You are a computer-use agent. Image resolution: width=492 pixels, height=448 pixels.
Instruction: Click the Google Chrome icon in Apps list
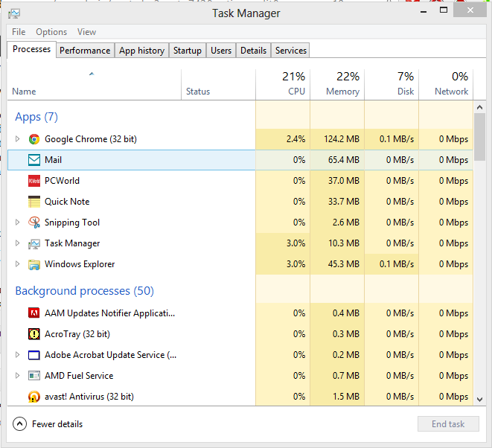34,139
